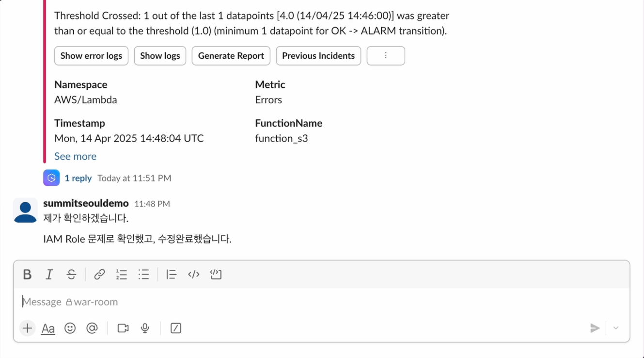Start a bulleted list
Image resolution: width=644 pixels, height=358 pixels.
point(143,275)
